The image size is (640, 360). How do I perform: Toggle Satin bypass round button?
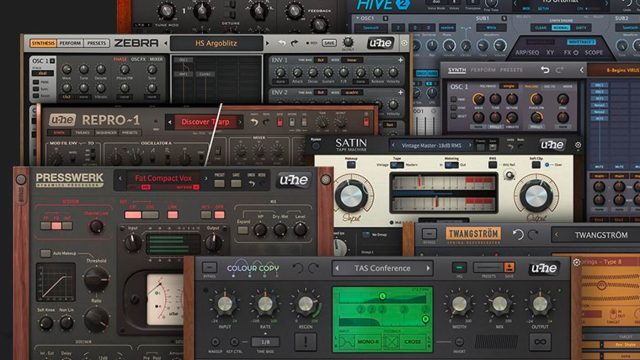tap(316, 146)
